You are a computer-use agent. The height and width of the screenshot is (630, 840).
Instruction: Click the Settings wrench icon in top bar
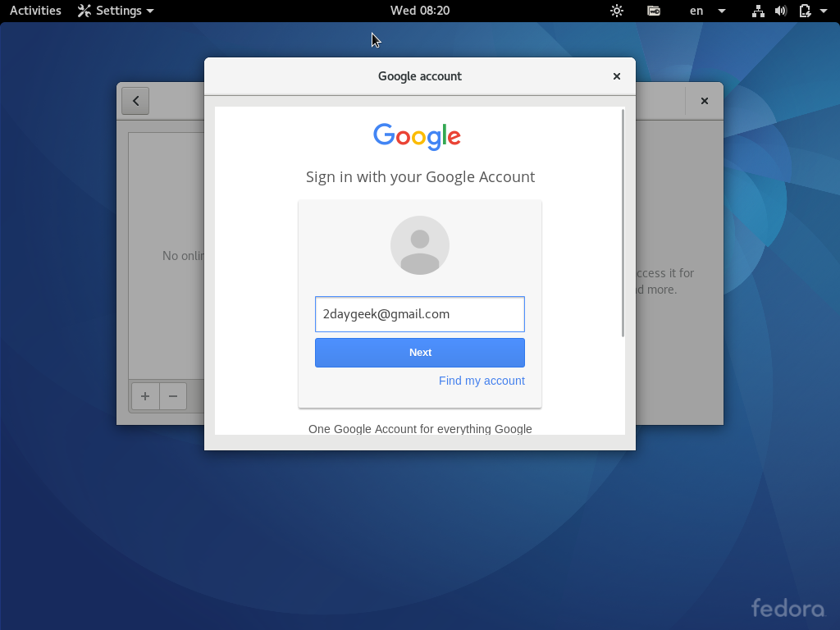click(84, 11)
